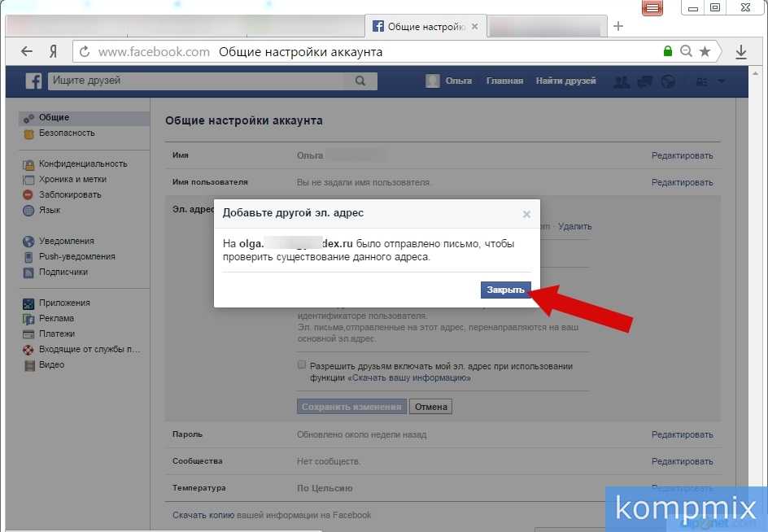The width and height of the screenshot is (768, 532).
Task: Reload the page with the refresh icon
Action: 84,52
